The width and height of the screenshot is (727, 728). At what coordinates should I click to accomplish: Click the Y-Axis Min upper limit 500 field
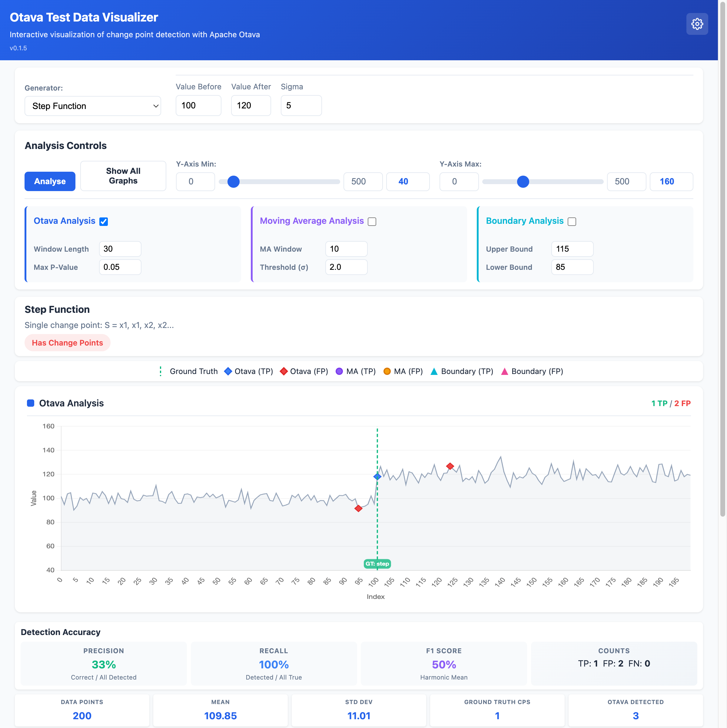(363, 182)
